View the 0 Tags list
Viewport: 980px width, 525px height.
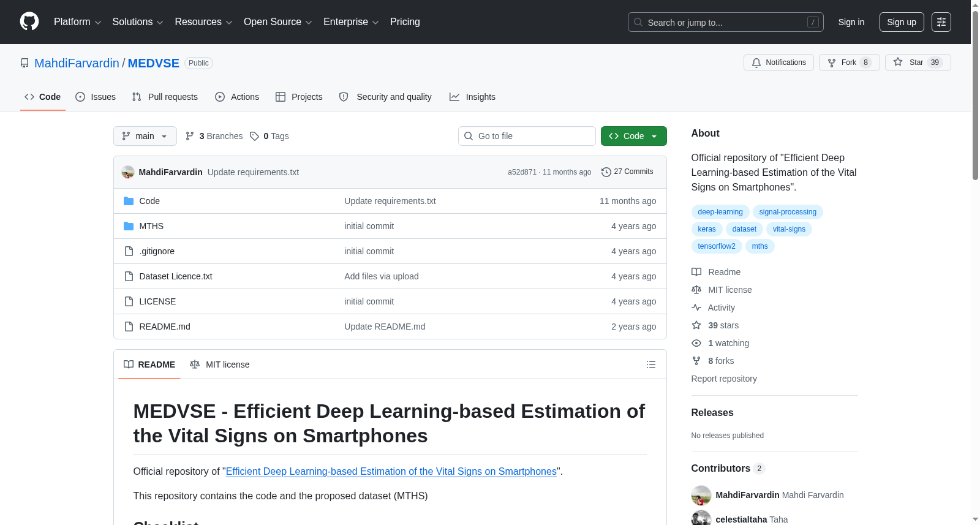tap(269, 136)
